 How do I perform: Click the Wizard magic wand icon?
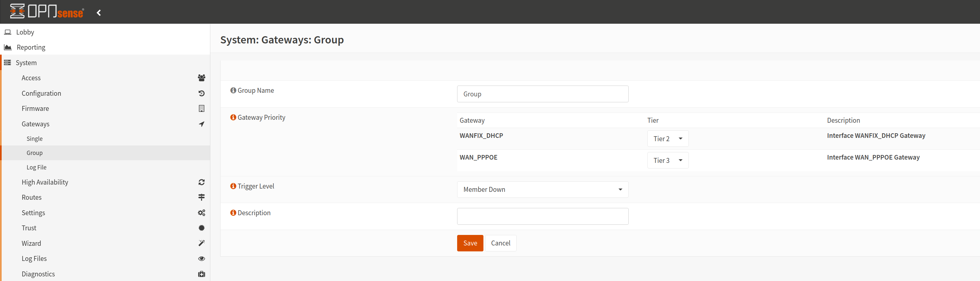coord(201,243)
